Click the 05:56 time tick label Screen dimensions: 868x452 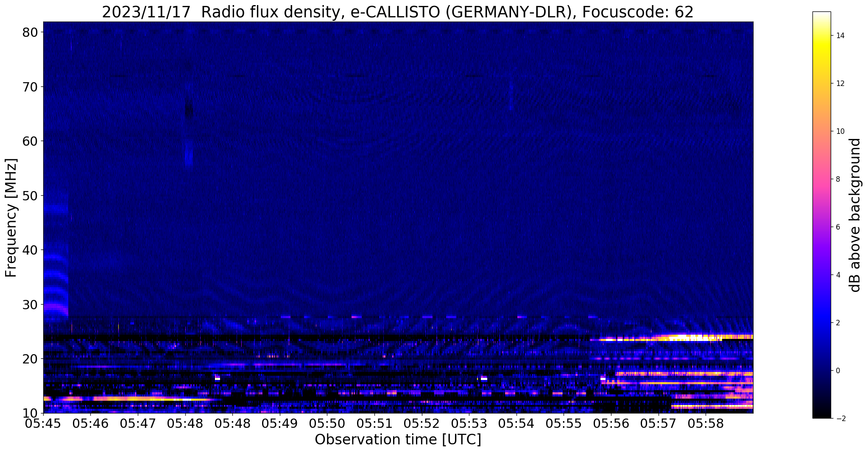tap(611, 423)
